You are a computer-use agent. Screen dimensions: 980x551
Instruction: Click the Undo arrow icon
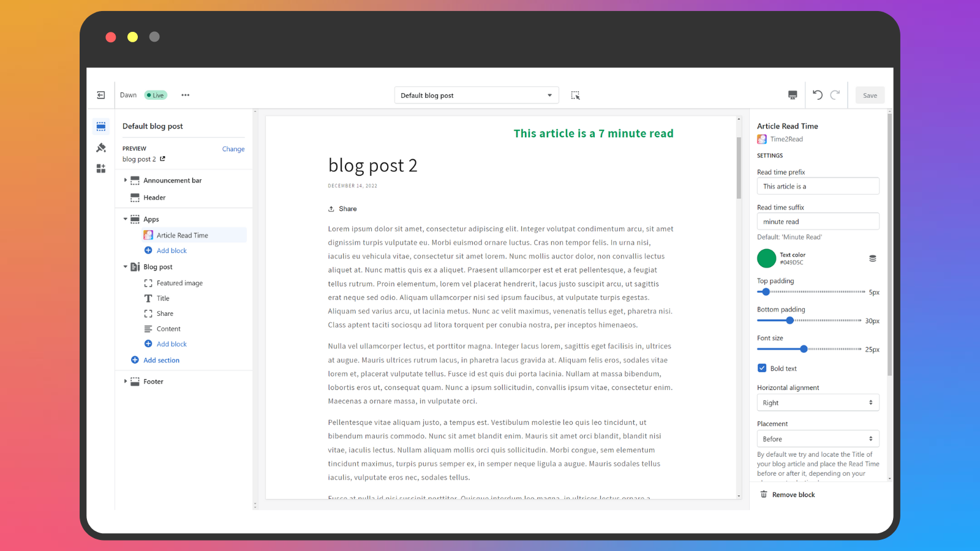[x=817, y=95]
